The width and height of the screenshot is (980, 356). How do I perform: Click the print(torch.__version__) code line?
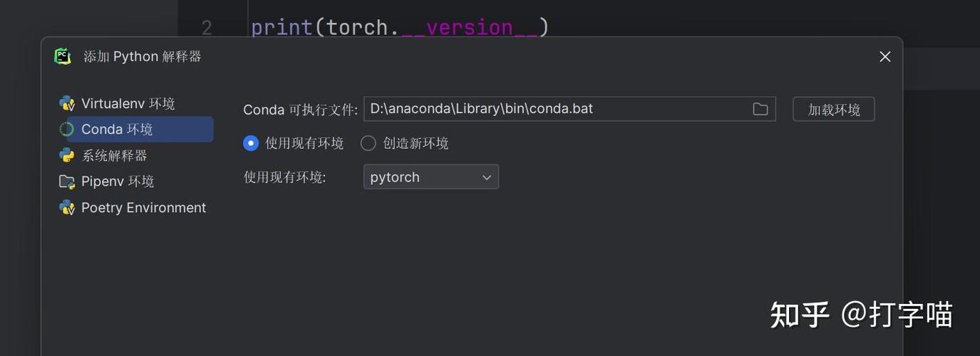coord(400,27)
